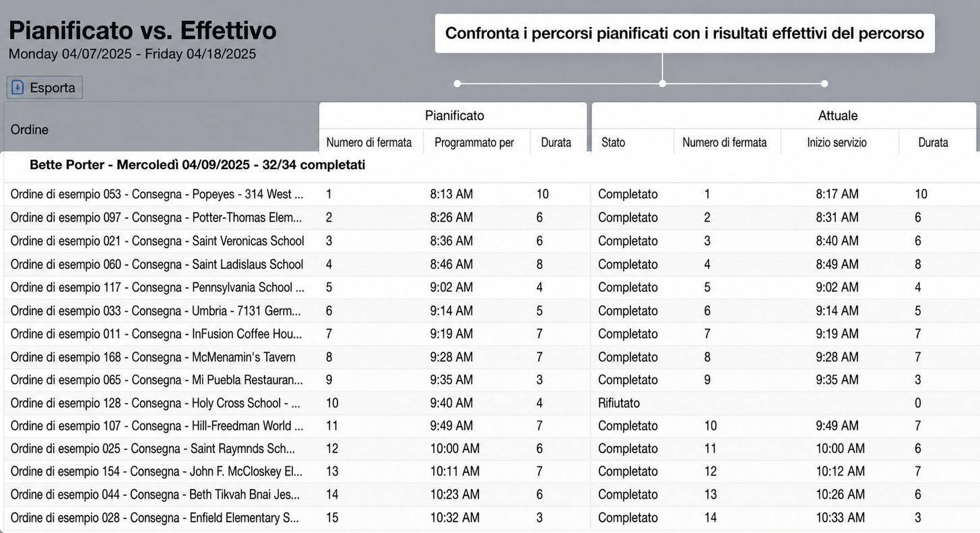Screen dimensions: 980x533
Task: Click the scheduled time 8:36 AM
Action: [451, 241]
